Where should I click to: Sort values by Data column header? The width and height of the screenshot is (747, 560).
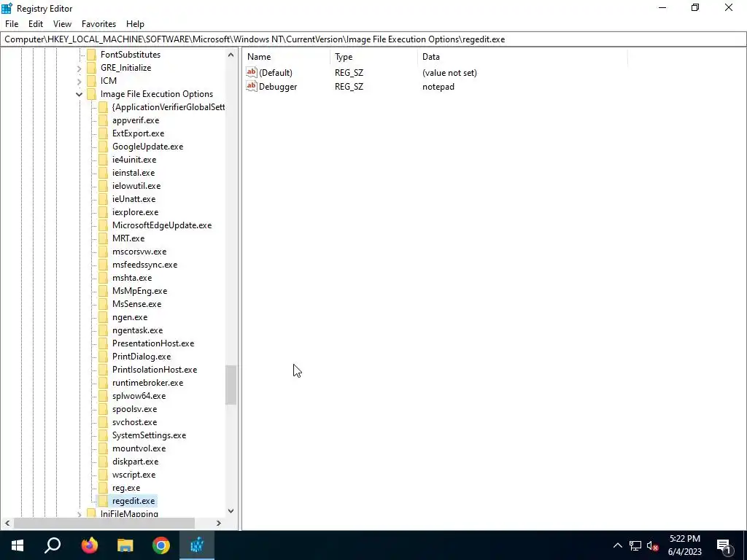pyautogui.click(x=522, y=57)
